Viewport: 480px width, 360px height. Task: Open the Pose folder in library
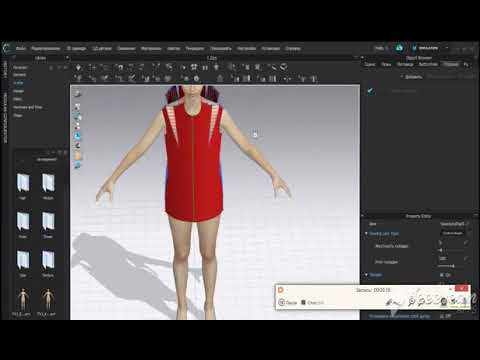click(x=23, y=225)
